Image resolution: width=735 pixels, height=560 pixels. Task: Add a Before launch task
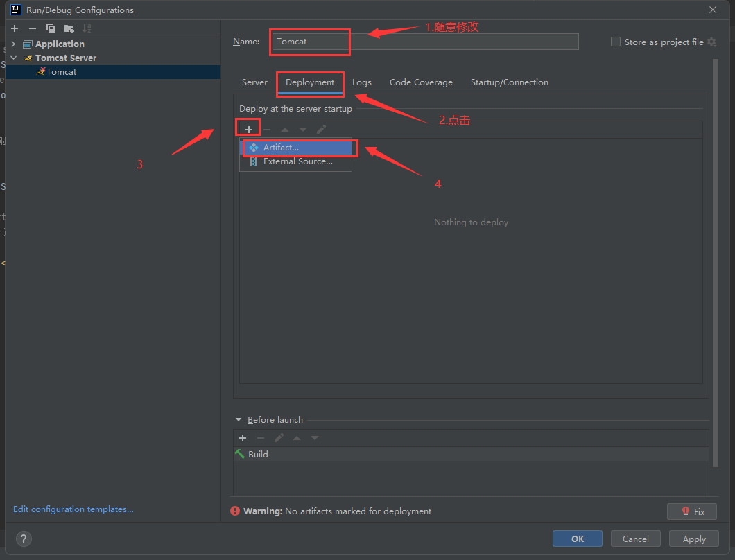click(243, 438)
